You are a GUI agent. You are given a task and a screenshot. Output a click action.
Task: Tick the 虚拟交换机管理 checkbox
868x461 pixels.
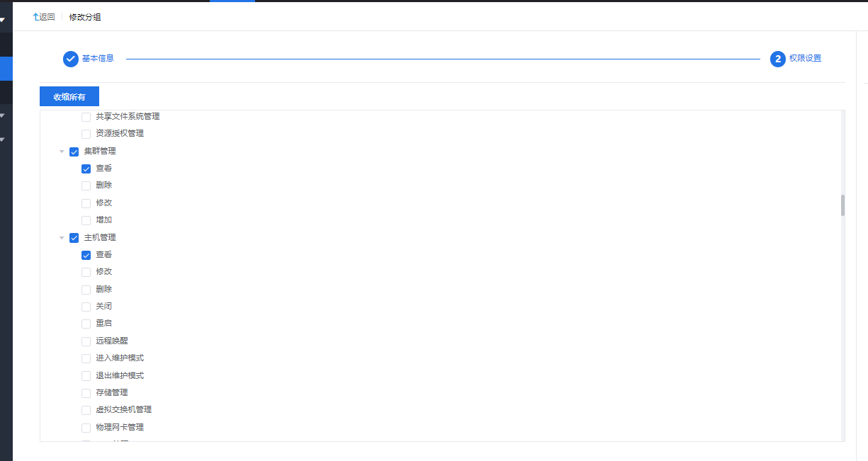pyautogui.click(x=86, y=410)
